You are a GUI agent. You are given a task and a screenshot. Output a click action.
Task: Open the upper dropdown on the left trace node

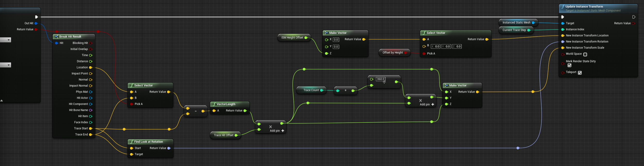(x=5, y=40)
